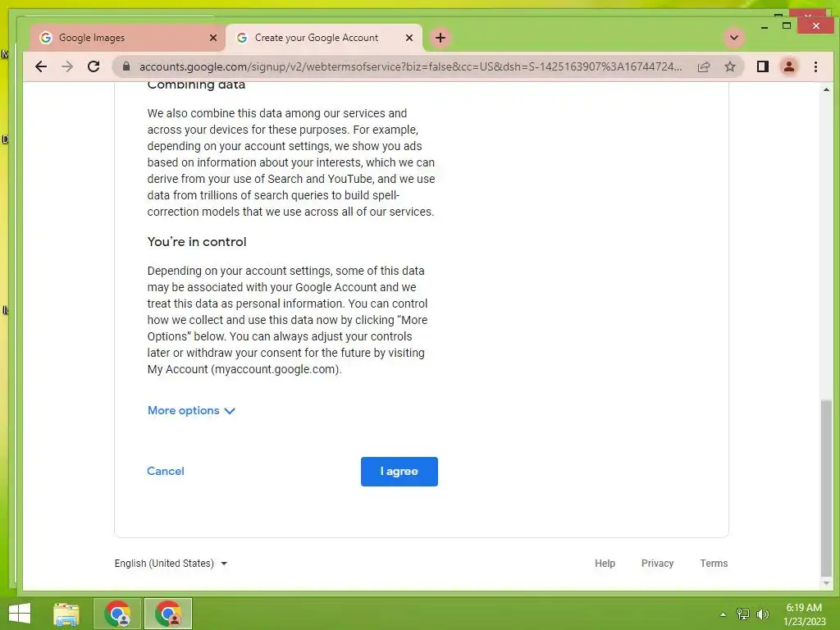Open the volume tray icon
The height and width of the screenshot is (630, 840).
[x=763, y=614]
